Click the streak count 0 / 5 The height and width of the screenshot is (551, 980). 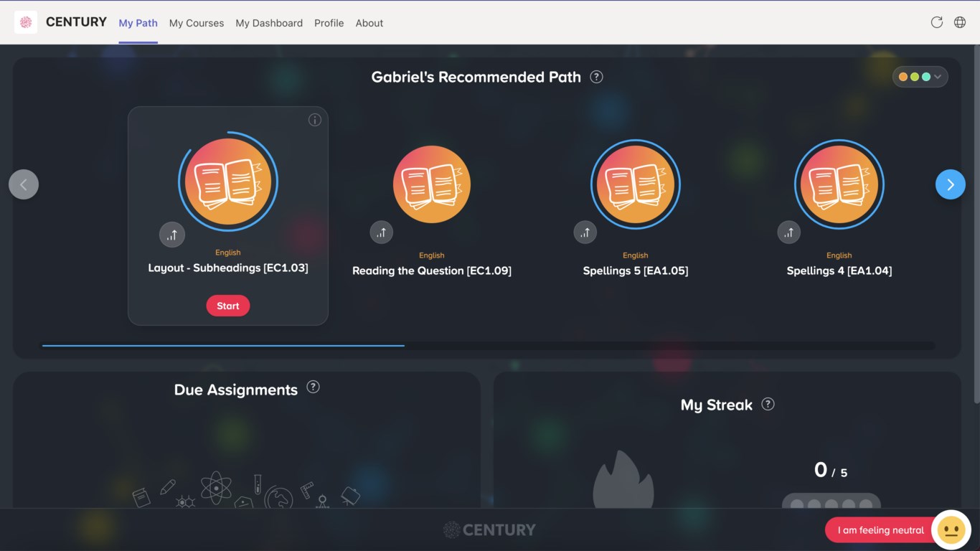831,470
